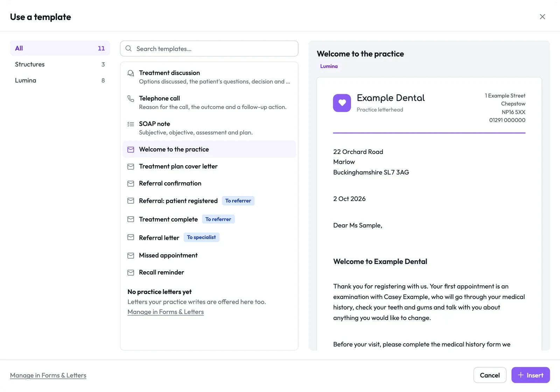Select the Missed appointment template

(x=209, y=255)
